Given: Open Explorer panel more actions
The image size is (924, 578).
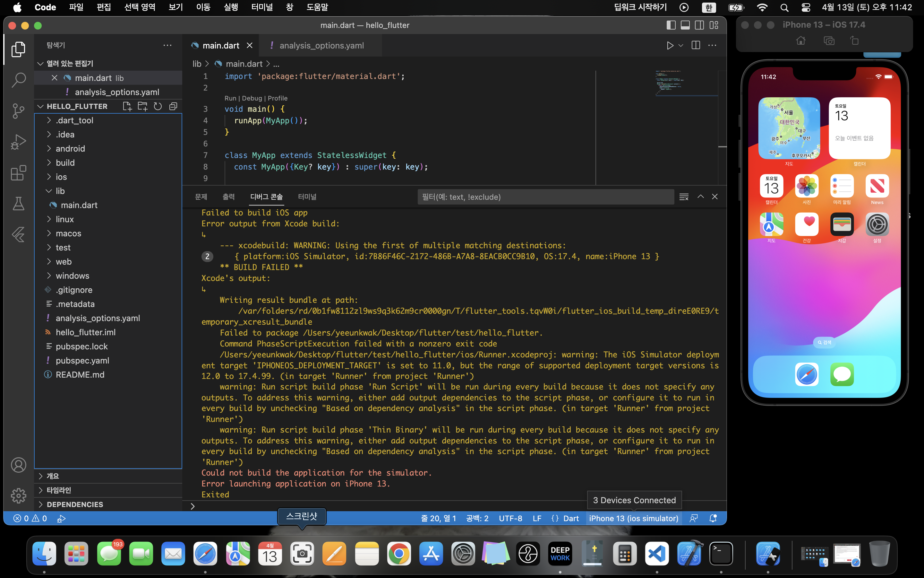Looking at the screenshot, I should point(167,45).
